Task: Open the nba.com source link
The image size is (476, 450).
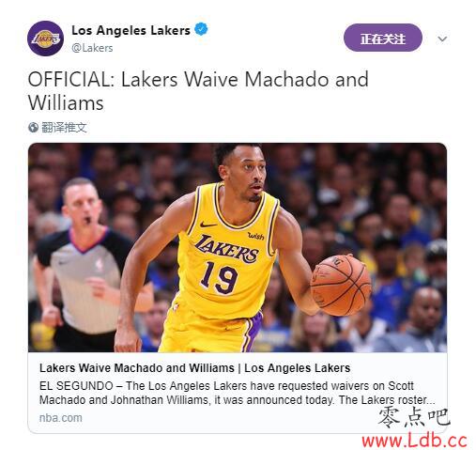Action: pyautogui.click(x=61, y=418)
